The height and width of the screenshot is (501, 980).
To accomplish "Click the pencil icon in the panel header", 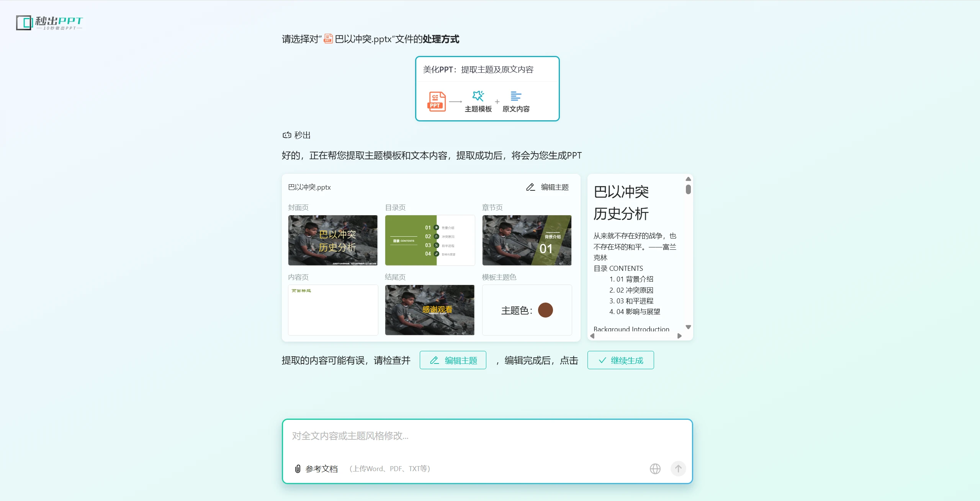I will pyautogui.click(x=530, y=187).
